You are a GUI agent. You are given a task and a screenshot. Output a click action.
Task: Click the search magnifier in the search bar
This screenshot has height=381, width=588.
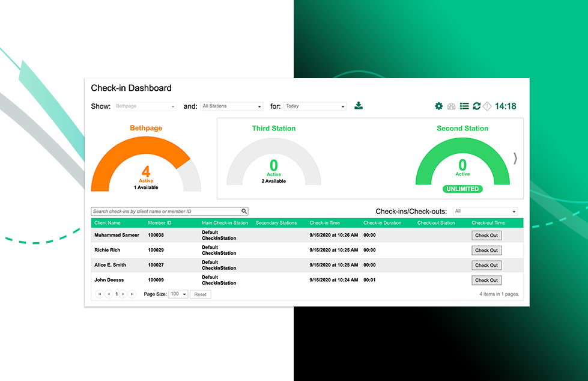(243, 211)
